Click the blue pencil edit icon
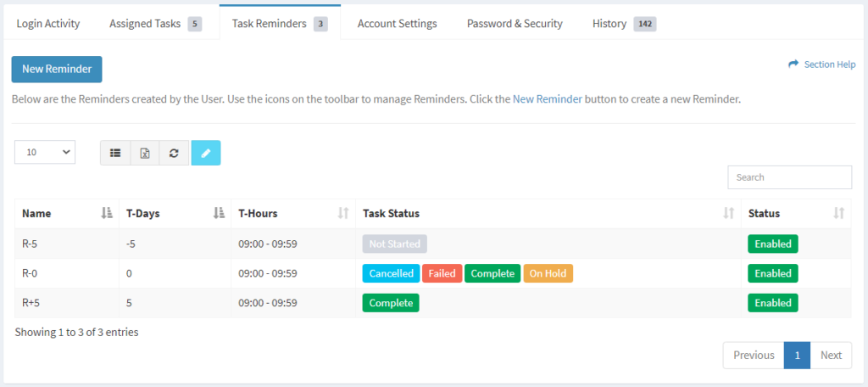868x387 pixels. pos(206,153)
